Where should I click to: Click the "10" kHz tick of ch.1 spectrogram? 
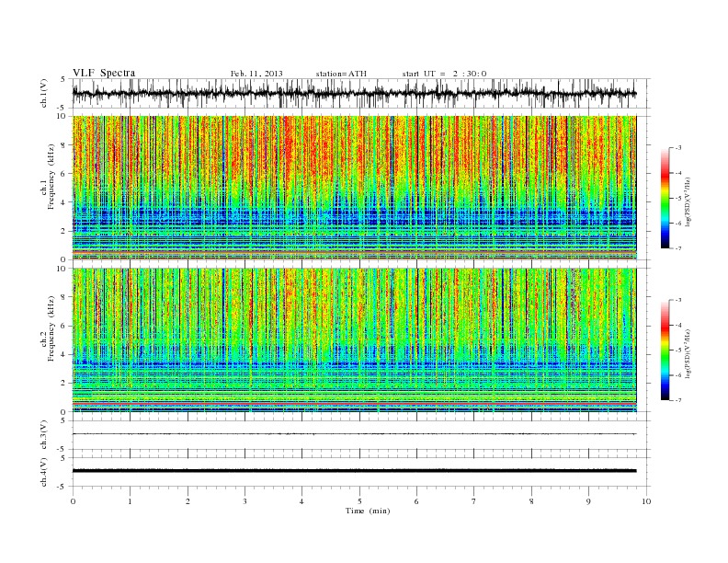coord(62,116)
